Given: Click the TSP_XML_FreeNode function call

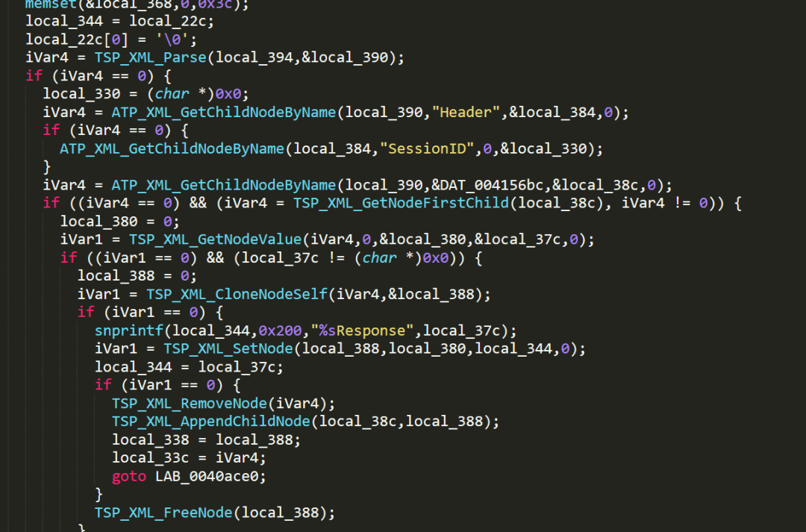Looking at the screenshot, I should [x=163, y=513].
